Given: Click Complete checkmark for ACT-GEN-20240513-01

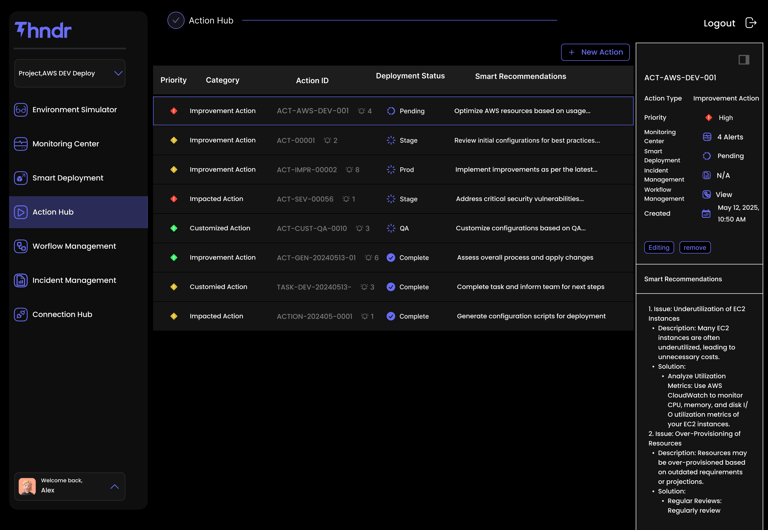Looking at the screenshot, I should click(x=391, y=258).
